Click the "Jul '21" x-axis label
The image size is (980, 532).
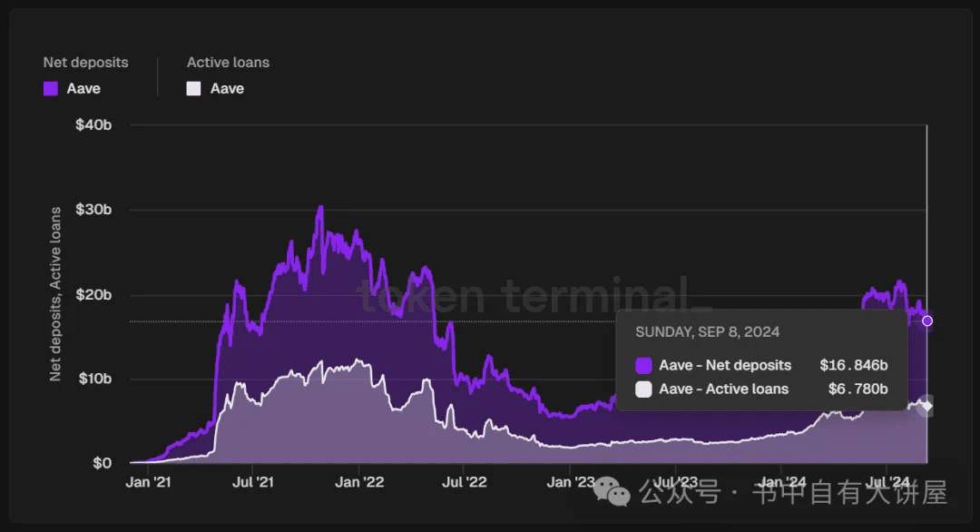point(253,482)
